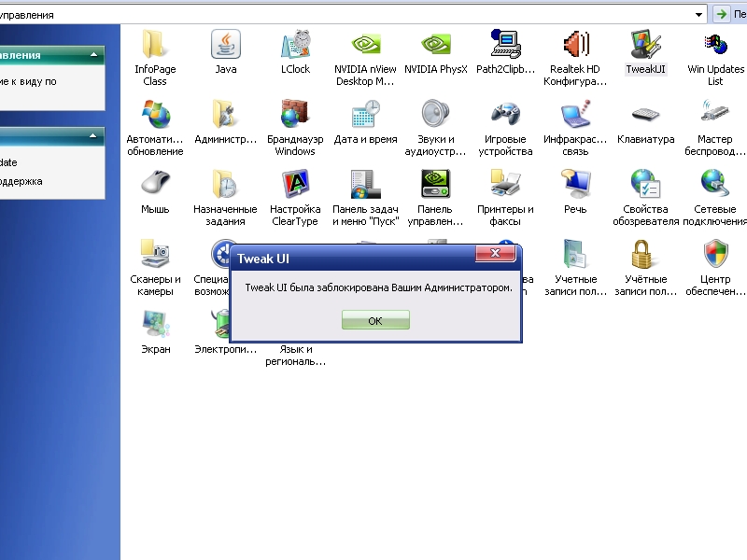This screenshot has width=747, height=560.
Task: Collapse the top sidebar panel
Action: coord(94,55)
